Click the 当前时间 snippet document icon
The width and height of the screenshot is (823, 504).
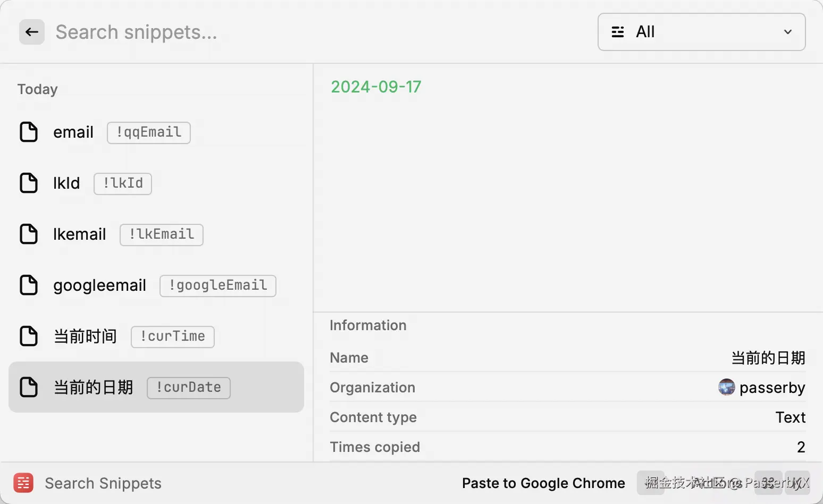click(x=29, y=336)
